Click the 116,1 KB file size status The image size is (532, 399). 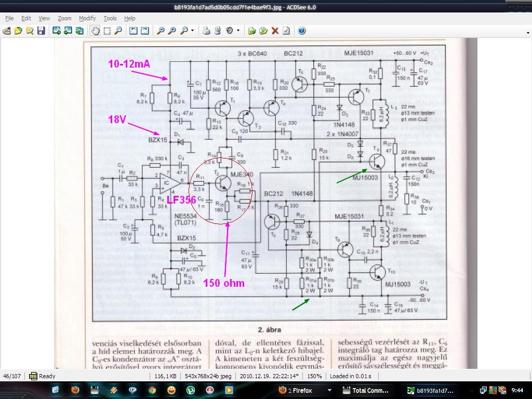click(165, 376)
